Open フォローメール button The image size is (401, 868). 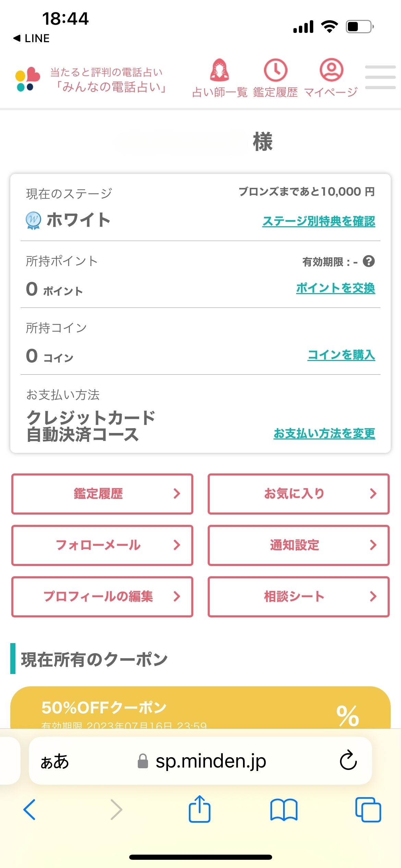pyautogui.click(x=102, y=545)
